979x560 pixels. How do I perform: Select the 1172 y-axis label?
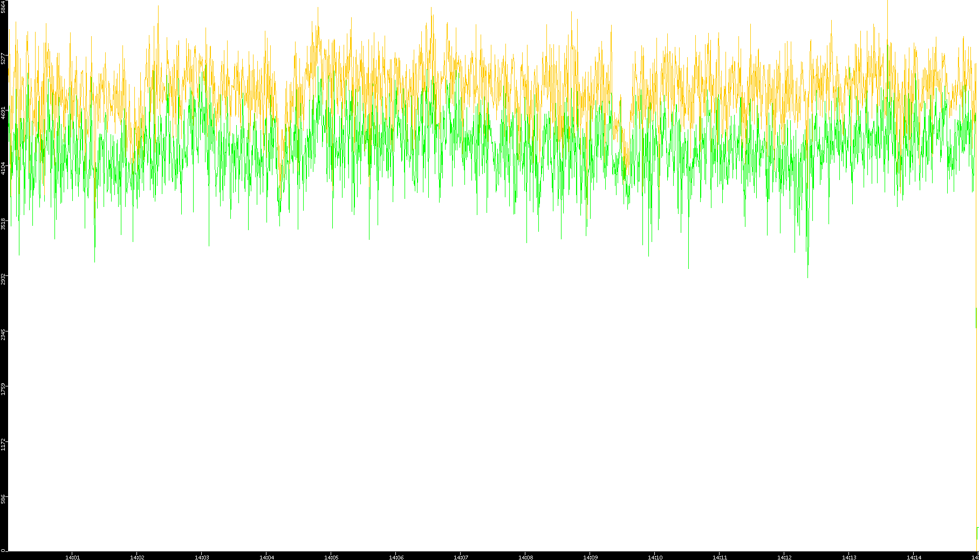(4, 445)
